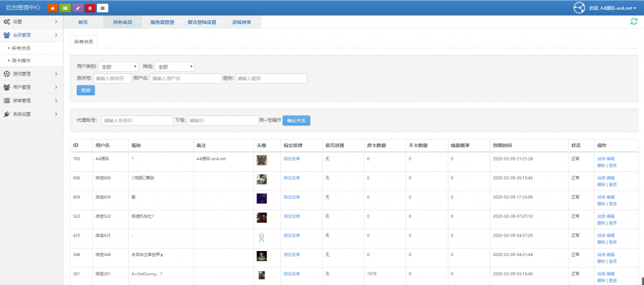Click the white list icon button
Image resolution: width=644 pixels, height=285 pixels.
pos(103,8)
